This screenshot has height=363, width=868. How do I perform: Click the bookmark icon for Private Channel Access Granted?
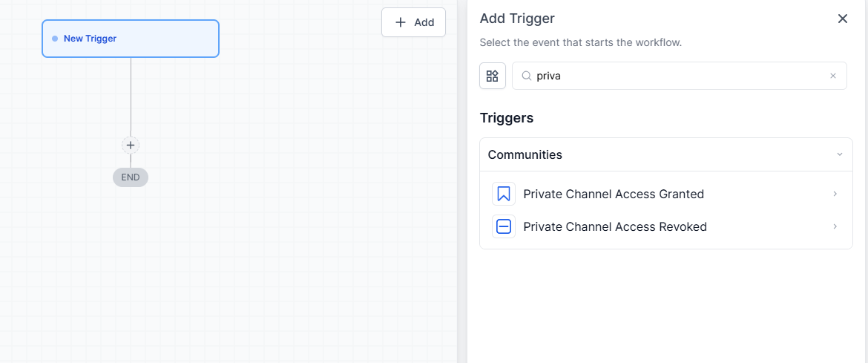pos(504,194)
